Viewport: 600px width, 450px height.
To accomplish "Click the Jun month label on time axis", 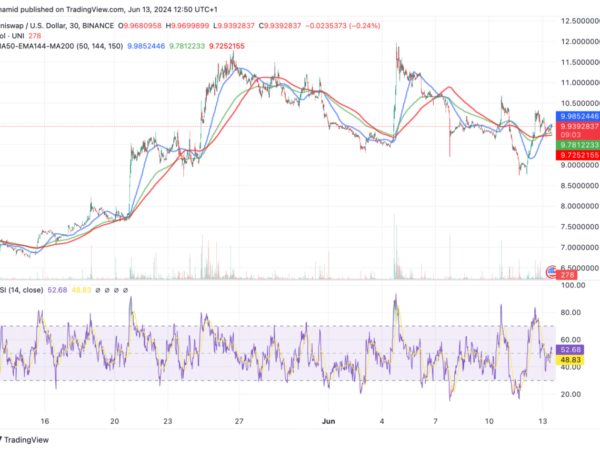I will tap(328, 421).
